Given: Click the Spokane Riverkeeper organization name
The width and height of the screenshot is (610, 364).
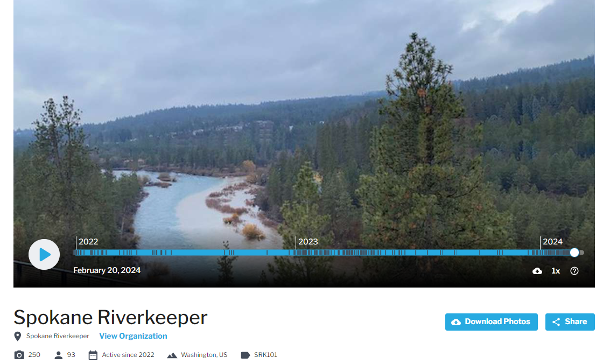Looking at the screenshot, I should coord(58,336).
